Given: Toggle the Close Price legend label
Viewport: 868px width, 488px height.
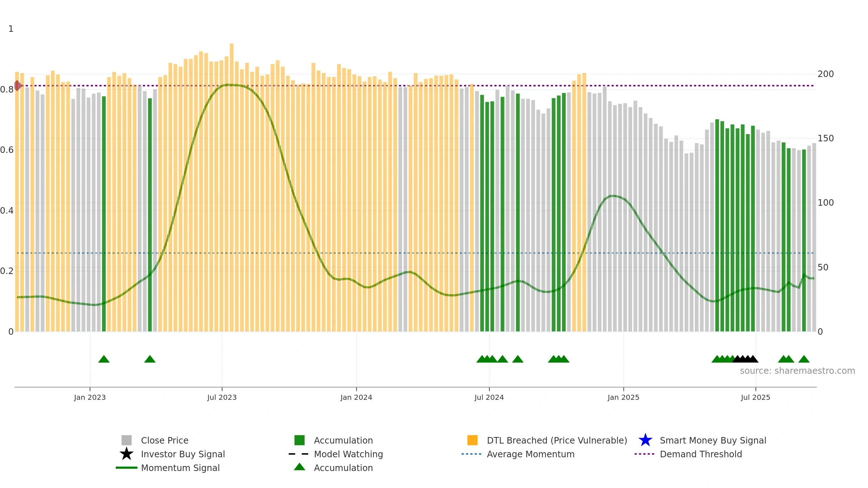Looking at the screenshot, I should coord(165,440).
